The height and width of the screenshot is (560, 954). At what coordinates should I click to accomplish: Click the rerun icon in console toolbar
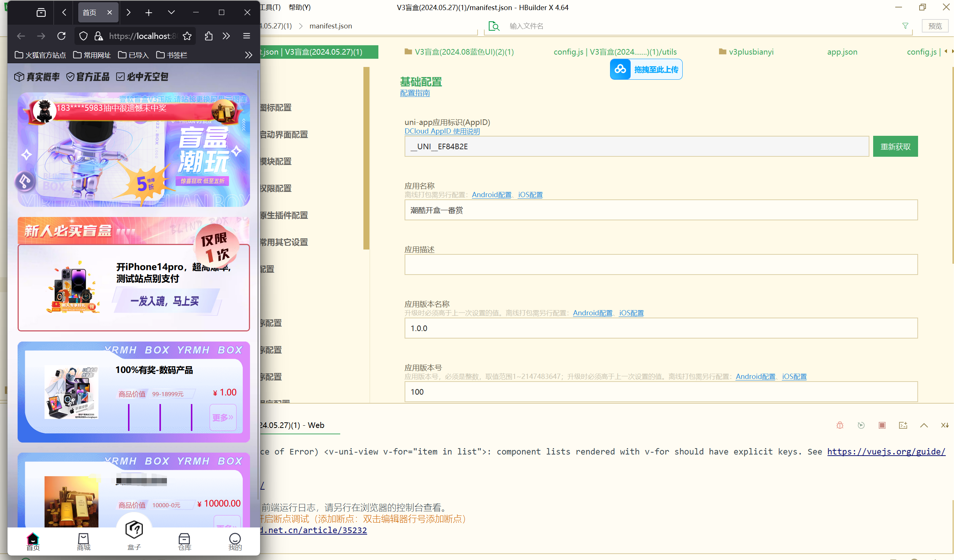(861, 425)
